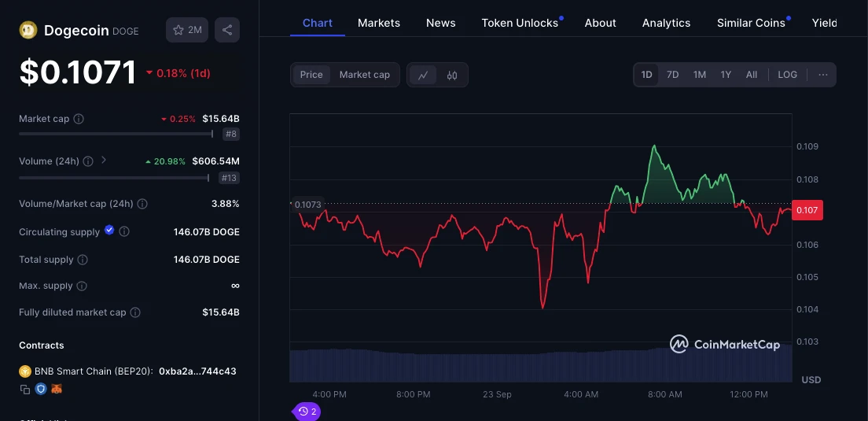Click the blue shield wallet icon

click(40, 389)
